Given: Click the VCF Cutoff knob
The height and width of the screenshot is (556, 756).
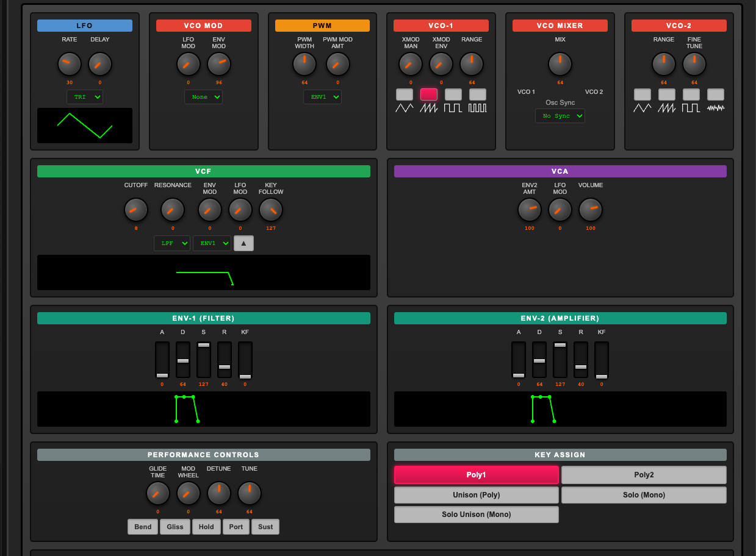Looking at the screenshot, I should click(x=136, y=210).
